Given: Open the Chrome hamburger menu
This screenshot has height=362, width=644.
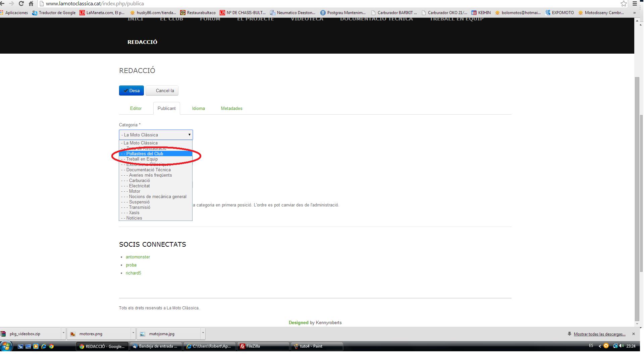Looking at the screenshot, I should tap(635, 3).
